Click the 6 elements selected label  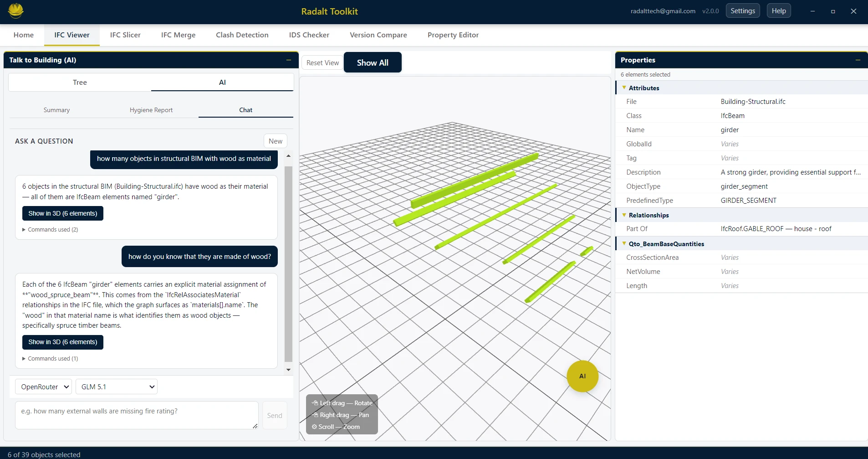(x=645, y=74)
